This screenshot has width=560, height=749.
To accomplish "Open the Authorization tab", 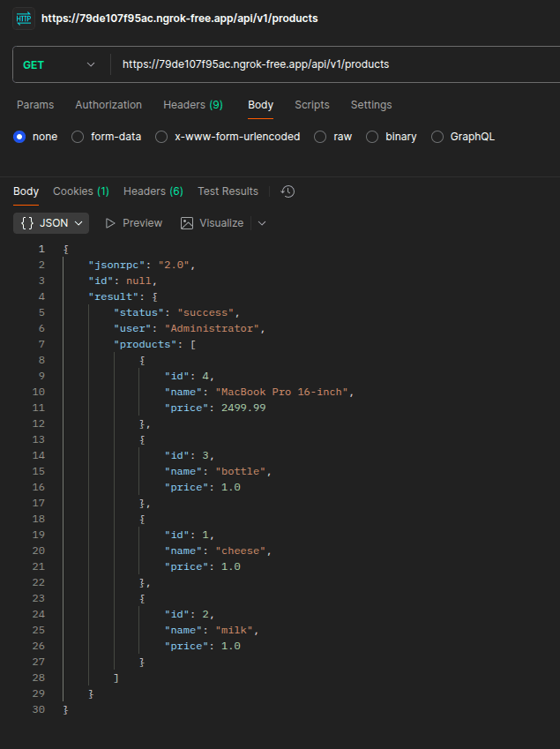I will pyautogui.click(x=108, y=105).
